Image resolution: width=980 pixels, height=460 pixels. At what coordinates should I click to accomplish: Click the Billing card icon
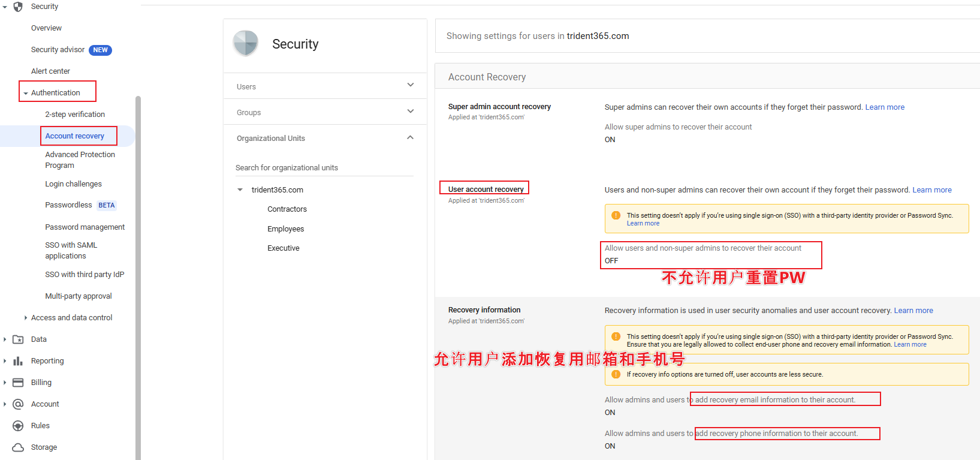[18, 383]
